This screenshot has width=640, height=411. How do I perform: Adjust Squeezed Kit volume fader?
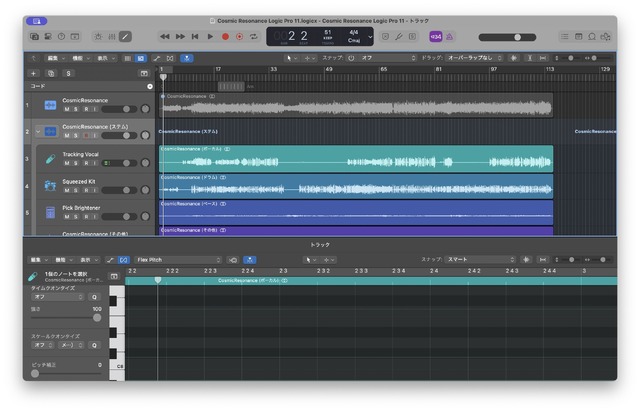coord(119,190)
